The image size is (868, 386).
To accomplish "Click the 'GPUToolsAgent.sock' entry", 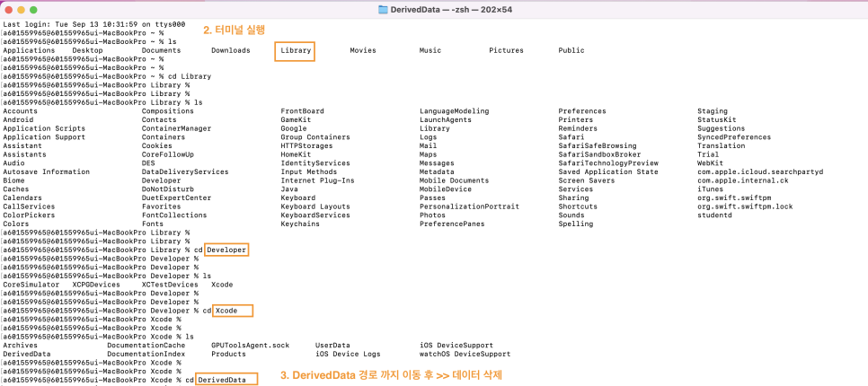I will pos(250,345).
